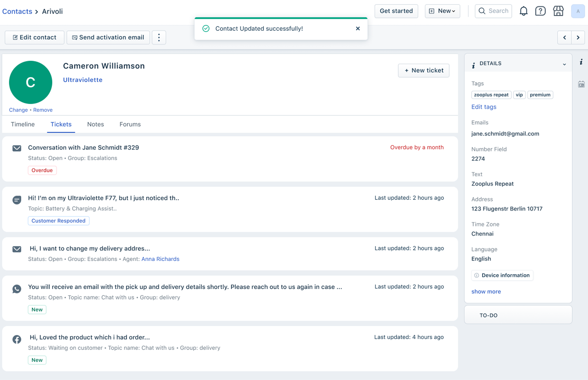Collapse the Details panel chevron
This screenshot has width=588, height=380.
coord(564,64)
